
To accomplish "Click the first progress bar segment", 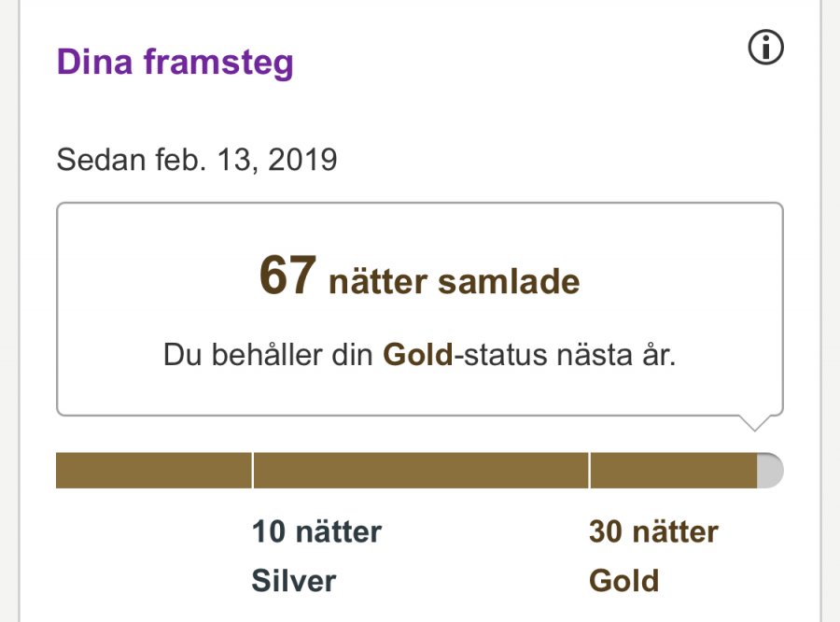I will pyautogui.click(x=154, y=471).
